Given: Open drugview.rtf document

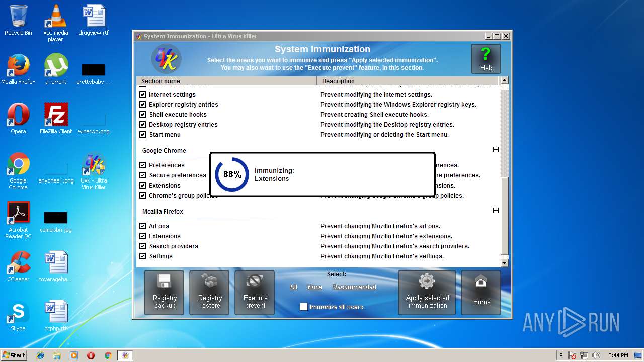Looking at the screenshot, I should [94, 21].
